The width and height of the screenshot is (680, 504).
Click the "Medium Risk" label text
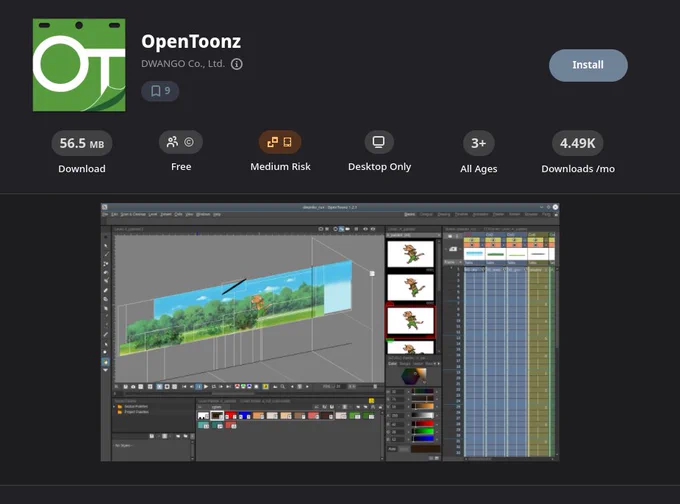(x=280, y=167)
